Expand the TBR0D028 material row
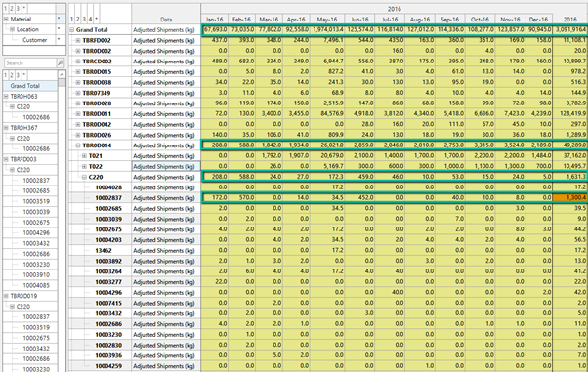588x372 pixels. tap(78, 103)
